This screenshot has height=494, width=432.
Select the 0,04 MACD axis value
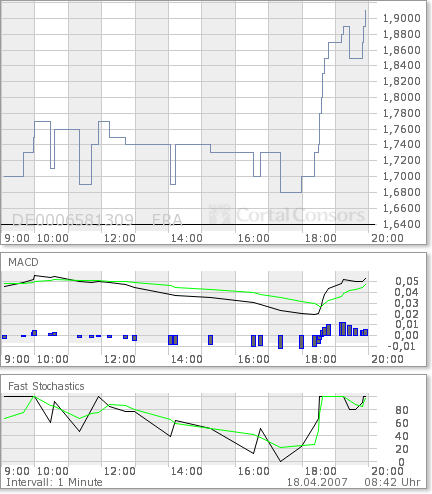point(407,292)
